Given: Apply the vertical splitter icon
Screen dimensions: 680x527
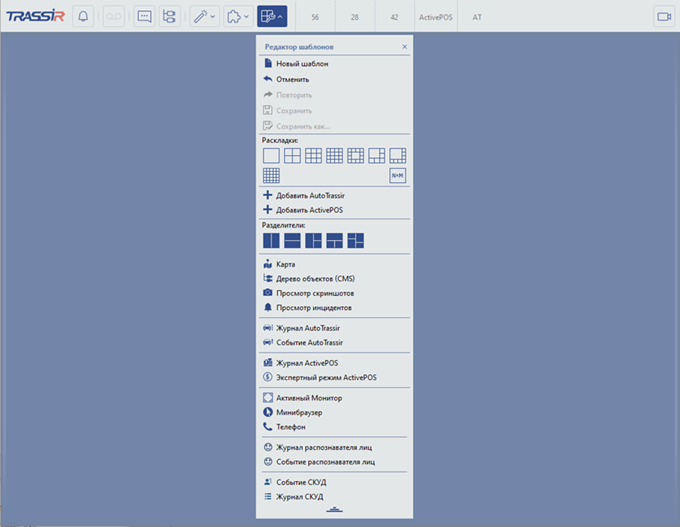Looking at the screenshot, I should [x=271, y=240].
